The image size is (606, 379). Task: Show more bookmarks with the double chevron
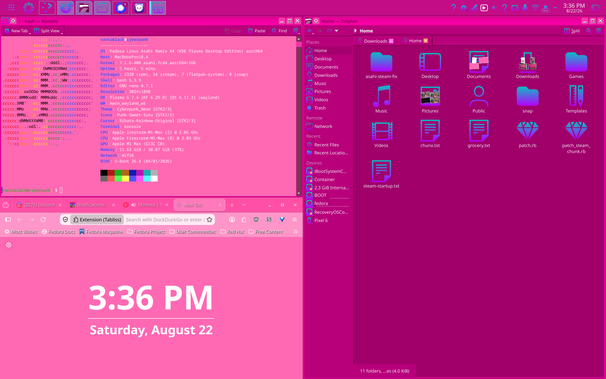(296, 232)
